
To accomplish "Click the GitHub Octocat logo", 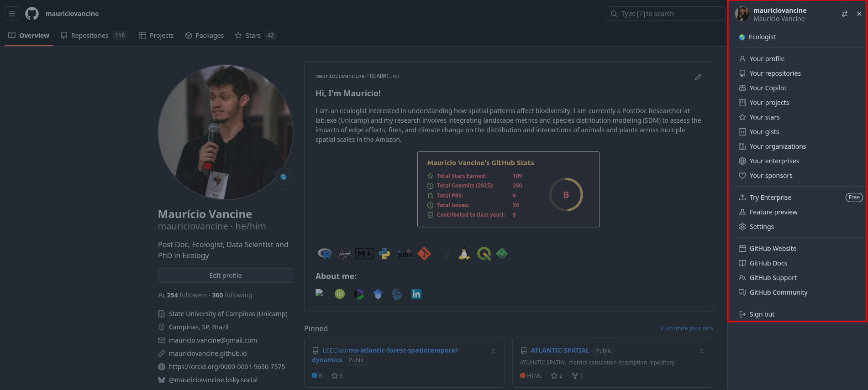I will pyautogui.click(x=32, y=14).
